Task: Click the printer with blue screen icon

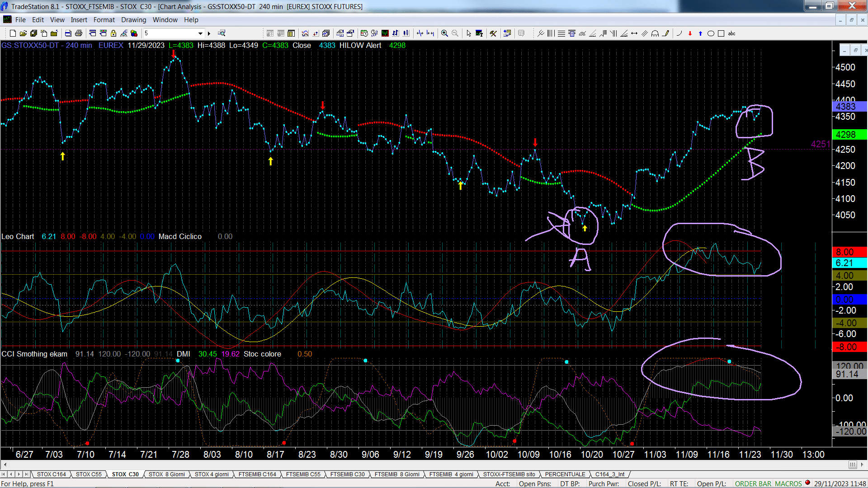Action: (68, 33)
